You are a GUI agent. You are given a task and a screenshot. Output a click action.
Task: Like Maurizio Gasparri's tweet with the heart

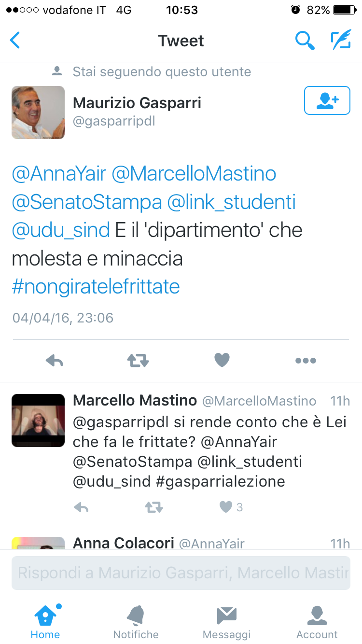tap(222, 360)
